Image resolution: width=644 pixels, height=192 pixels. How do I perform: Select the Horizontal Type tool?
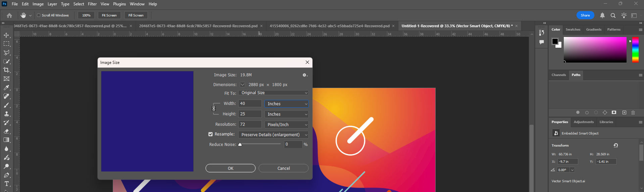pos(6,184)
